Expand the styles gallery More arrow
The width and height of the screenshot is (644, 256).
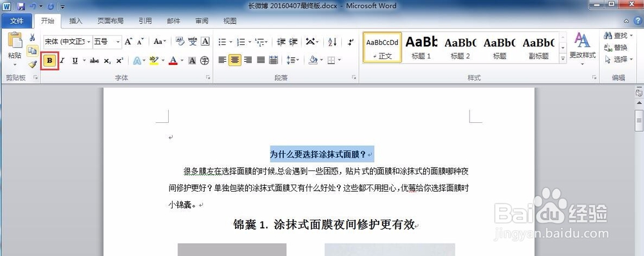(x=563, y=59)
